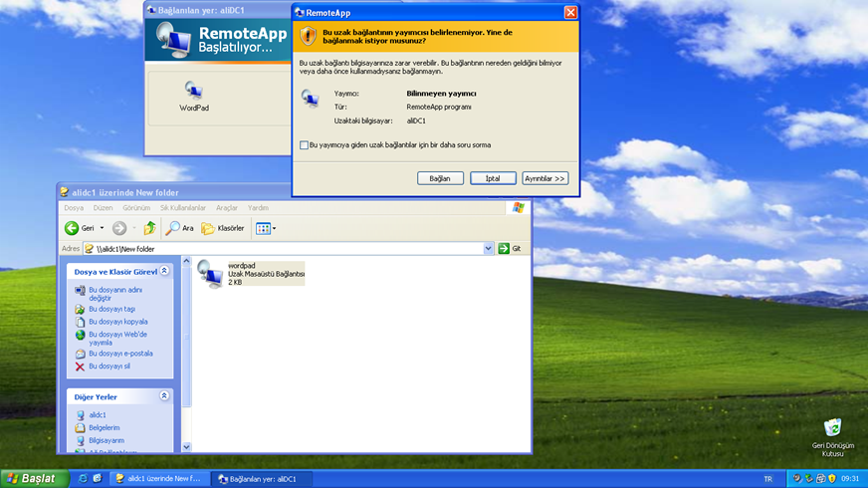Open the Dosya menu in Explorer

coord(74,208)
